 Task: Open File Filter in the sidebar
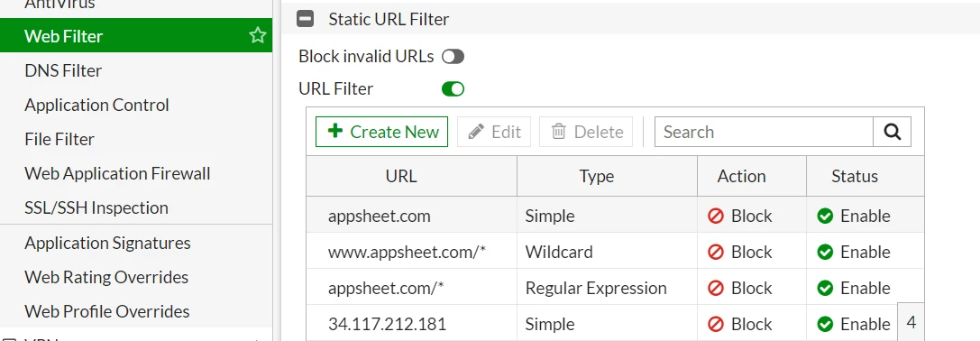(x=135, y=139)
